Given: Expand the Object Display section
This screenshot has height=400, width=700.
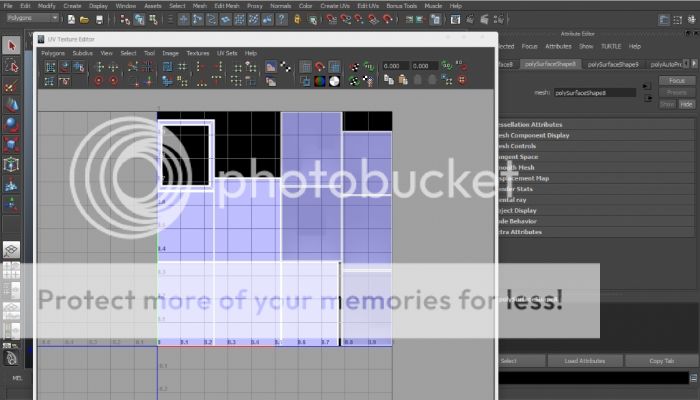Looking at the screenshot, I should point(596,210).
